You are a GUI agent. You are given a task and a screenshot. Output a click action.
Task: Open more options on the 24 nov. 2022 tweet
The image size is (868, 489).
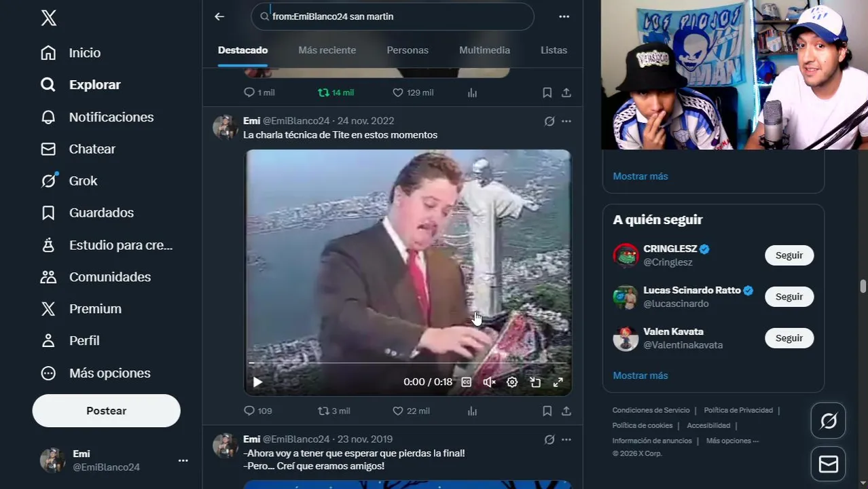point(566,121)
